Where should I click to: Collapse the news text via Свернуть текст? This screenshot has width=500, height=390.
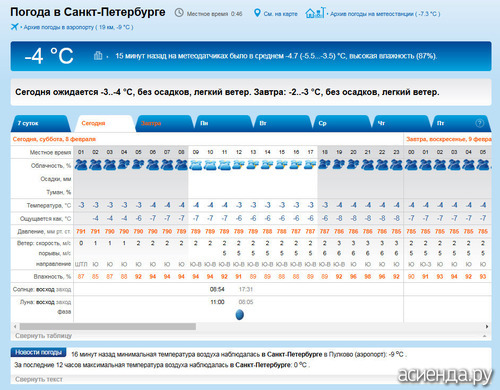(x=39, y=379)
